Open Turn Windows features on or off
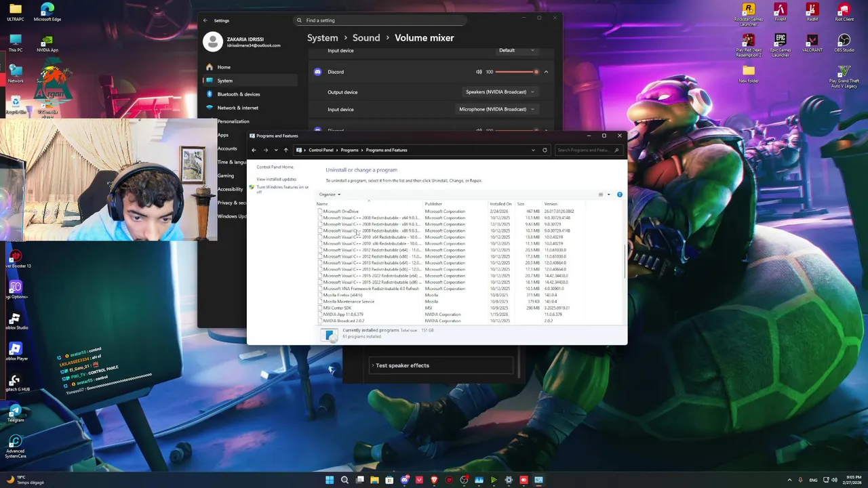Image resolution: width=868 pixels, height=488 pixels. click(282, 189)
